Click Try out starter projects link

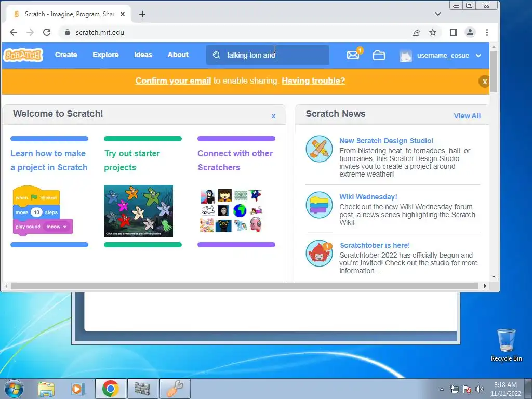click(x=131, y=161)
